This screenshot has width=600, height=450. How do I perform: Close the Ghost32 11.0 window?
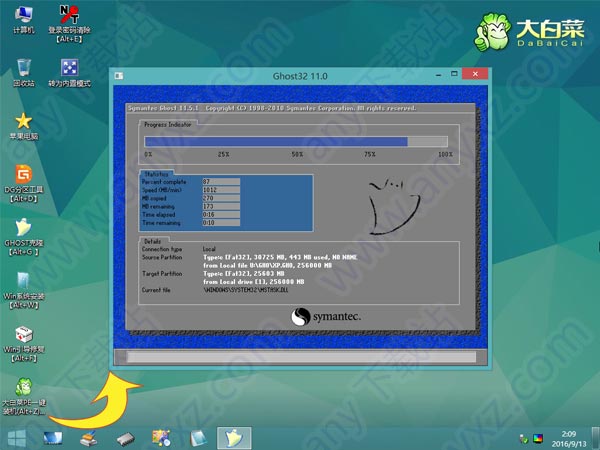(x=475, y=74)
